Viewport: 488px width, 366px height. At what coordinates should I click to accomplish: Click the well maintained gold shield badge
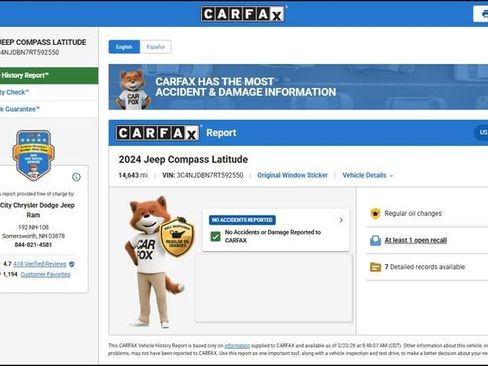[177, 237]
